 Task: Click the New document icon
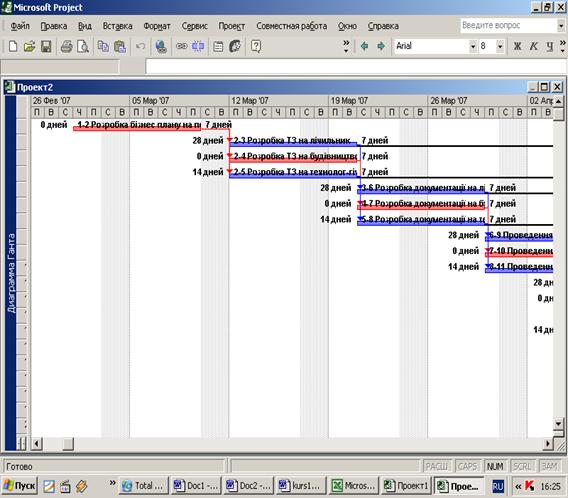(13, 46)
